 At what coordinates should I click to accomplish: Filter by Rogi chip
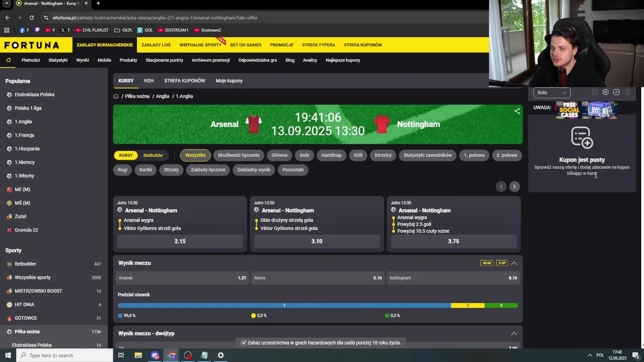(123, 170)
